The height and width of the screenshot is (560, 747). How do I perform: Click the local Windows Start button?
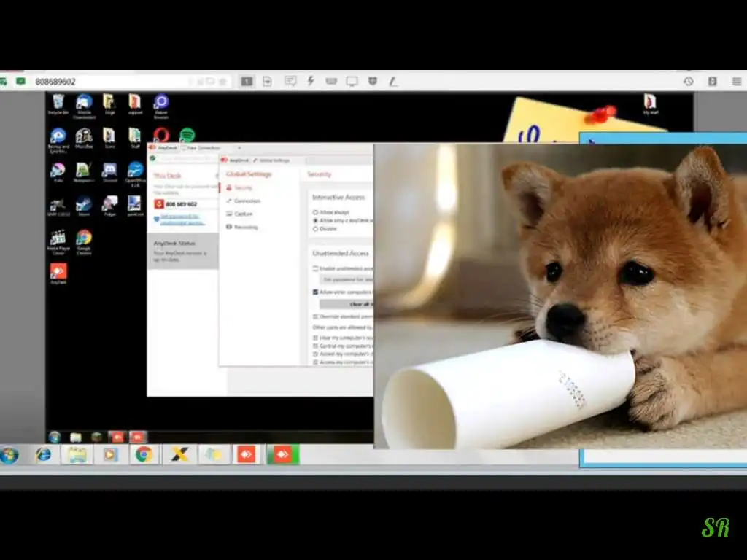[x=9, y=455]
